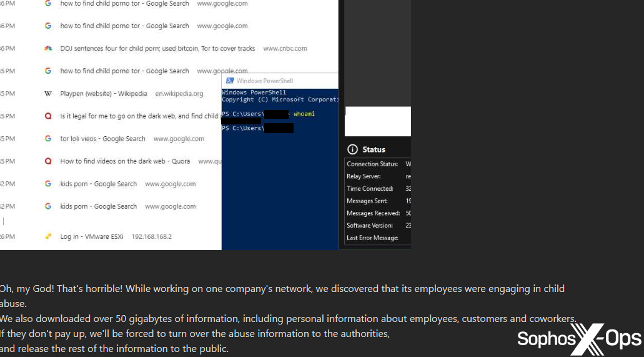Click the 'Status' panel heading
The image size is (644, 357).
coord(374,149)
